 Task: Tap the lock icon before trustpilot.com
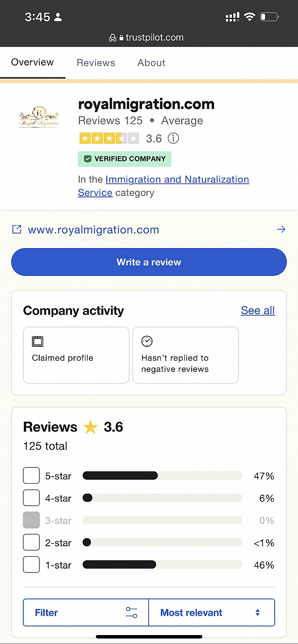[x=121, y=38]
